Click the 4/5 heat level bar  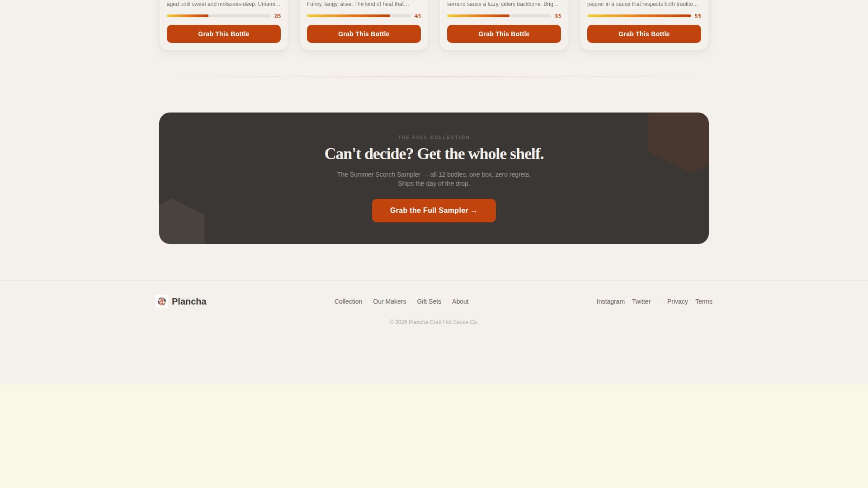359,16
